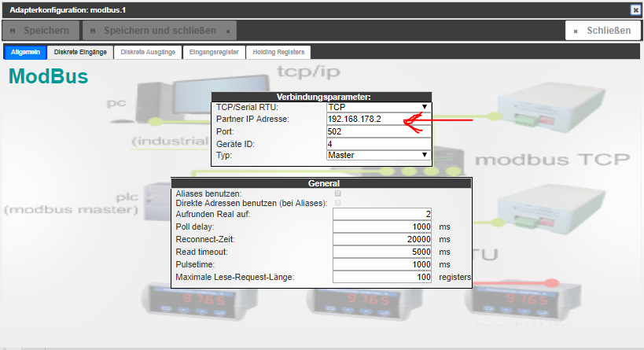Switch to the Allgemein tab

(25, 52)
